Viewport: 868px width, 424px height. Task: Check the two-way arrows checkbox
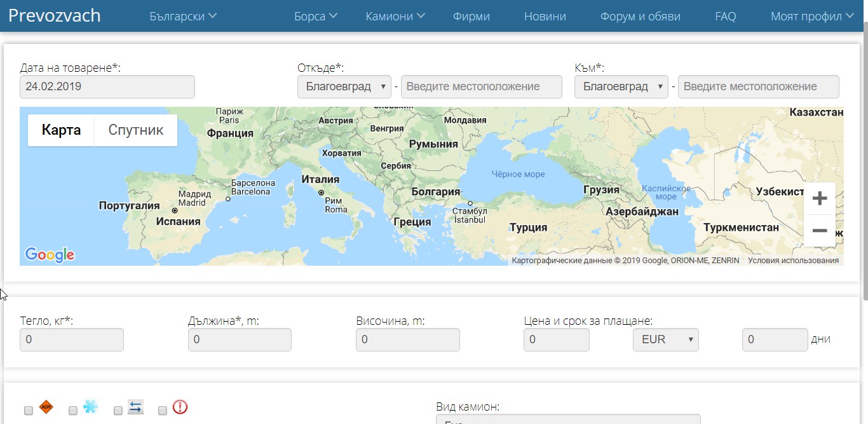pos(118,411)
